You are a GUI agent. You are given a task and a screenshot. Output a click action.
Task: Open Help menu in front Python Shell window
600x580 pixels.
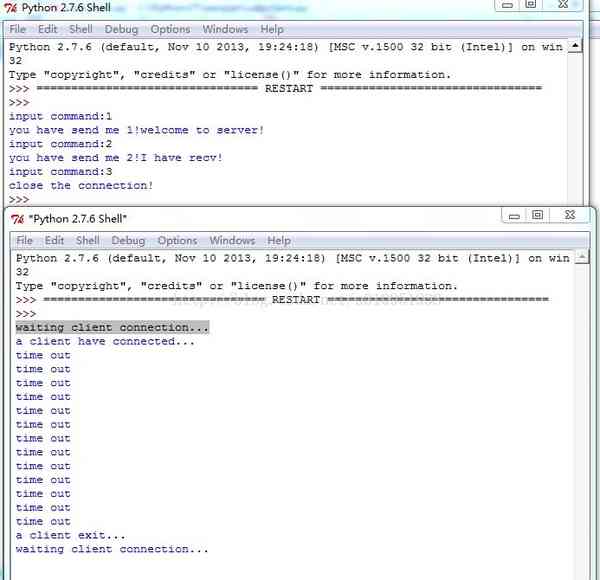coord(279,241)
